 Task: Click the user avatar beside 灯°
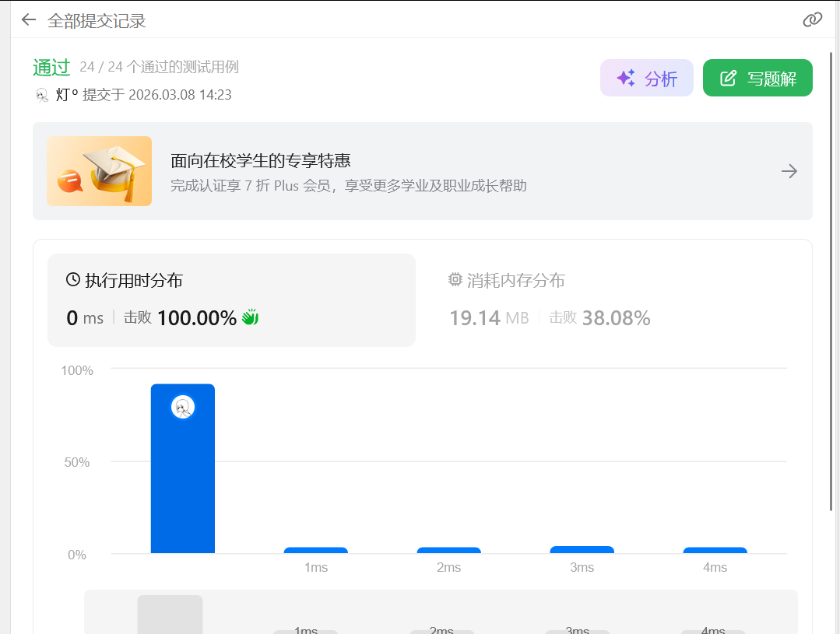point(42,95)
